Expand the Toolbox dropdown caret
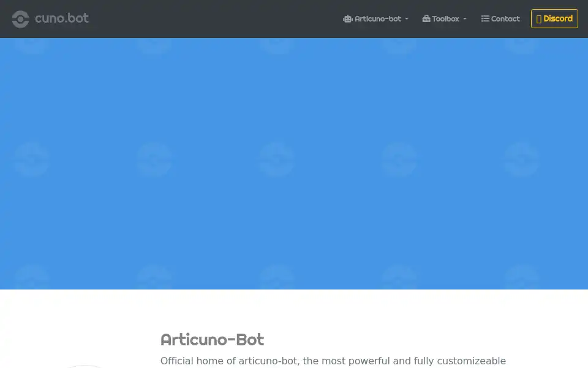588x368 pixels. pyautogui.click(x=465, y=19)
